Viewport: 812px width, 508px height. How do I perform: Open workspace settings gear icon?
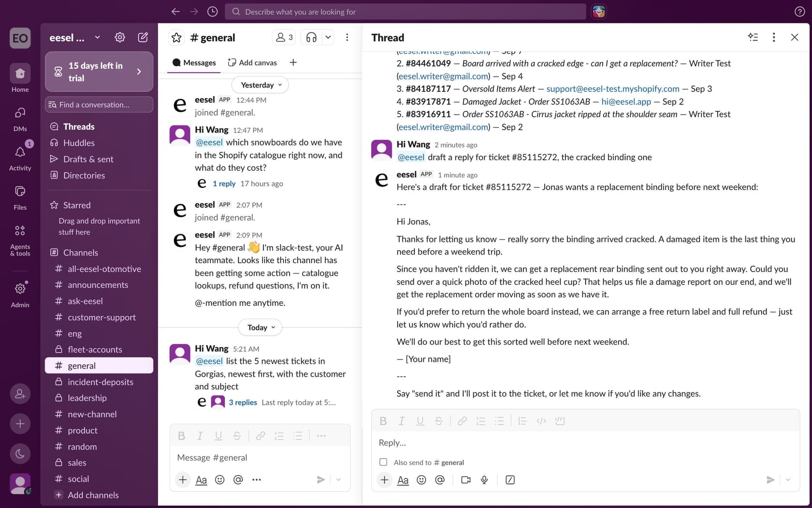pos(120,37)
